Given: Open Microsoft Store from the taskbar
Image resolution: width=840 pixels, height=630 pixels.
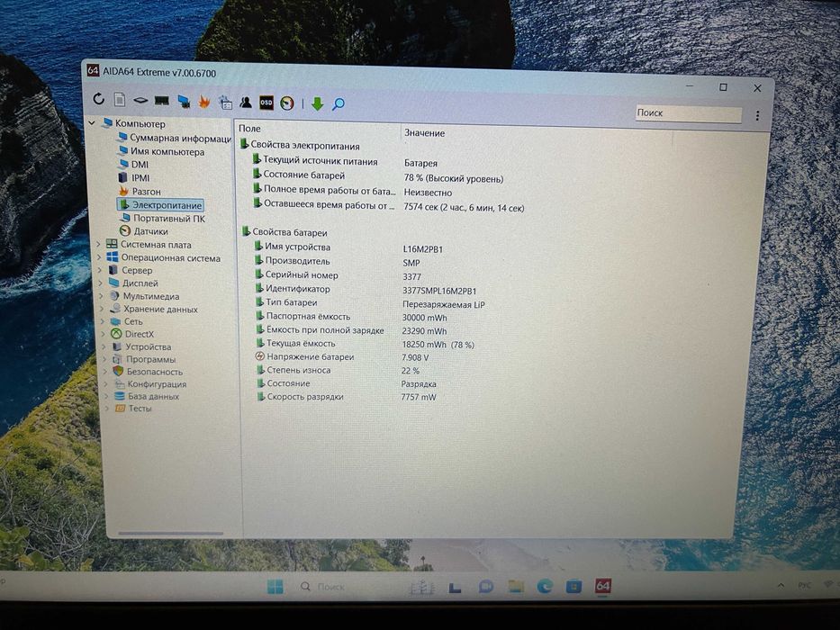Looking at the screenshot, I should click(x=574, y=586).
